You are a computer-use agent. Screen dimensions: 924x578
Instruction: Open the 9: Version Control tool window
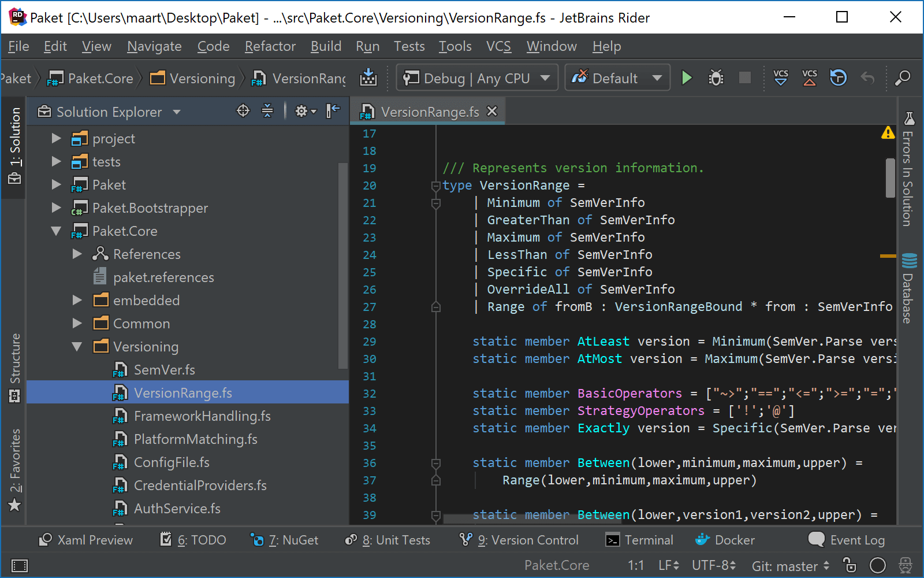tap(519, 540)
